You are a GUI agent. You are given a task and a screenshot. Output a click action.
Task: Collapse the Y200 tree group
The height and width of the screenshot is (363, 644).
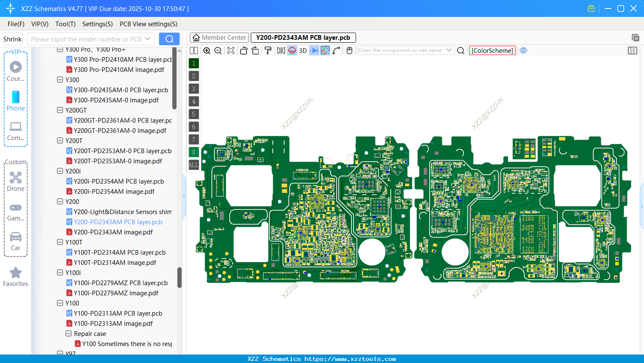[60, 201]
